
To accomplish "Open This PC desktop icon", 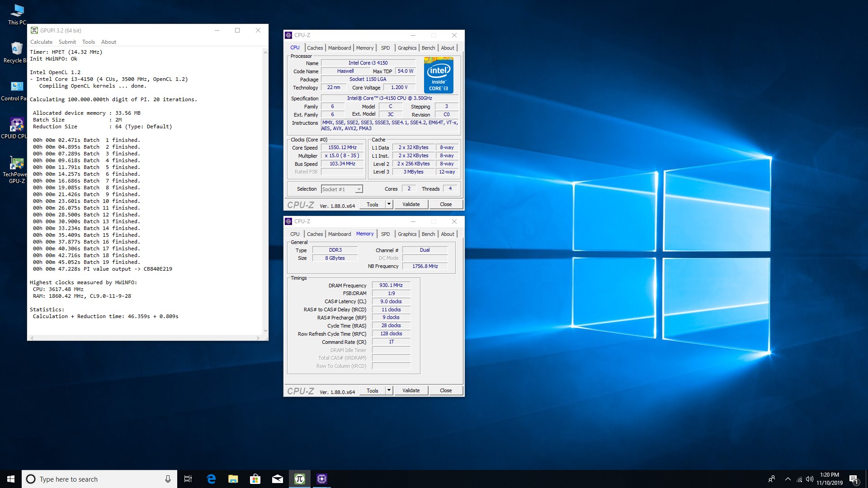I will (17, 14).
